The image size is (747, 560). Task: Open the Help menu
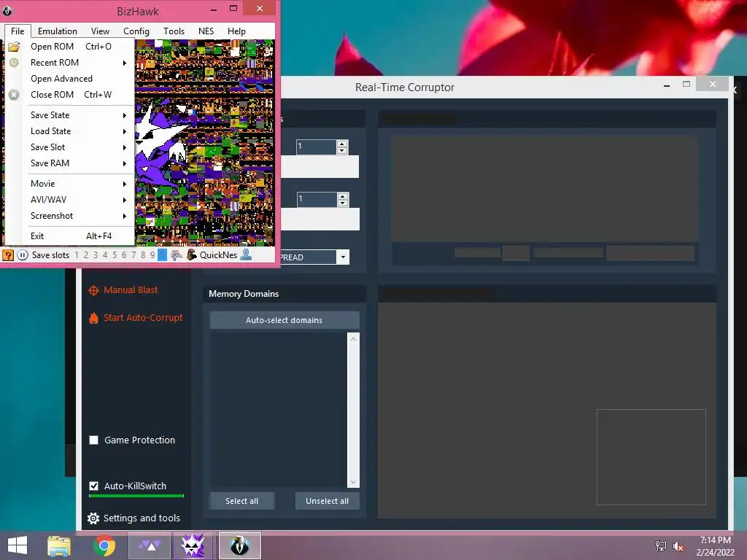tap(236, 31)
